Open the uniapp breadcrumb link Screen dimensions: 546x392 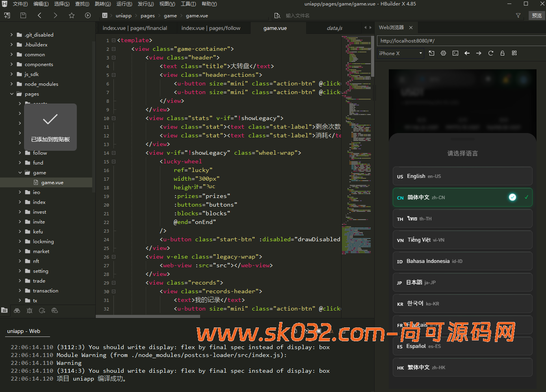tap(124, 16)
